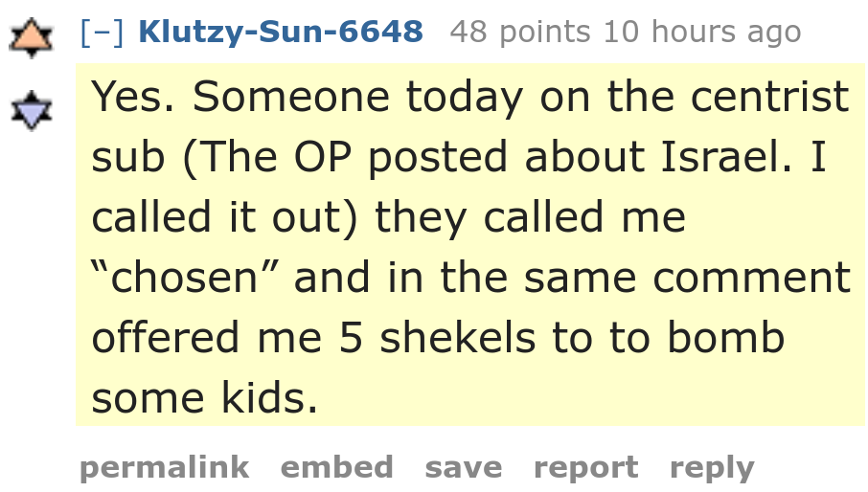
Task: Click the word centrist in the comment
Action: [770, 96]
